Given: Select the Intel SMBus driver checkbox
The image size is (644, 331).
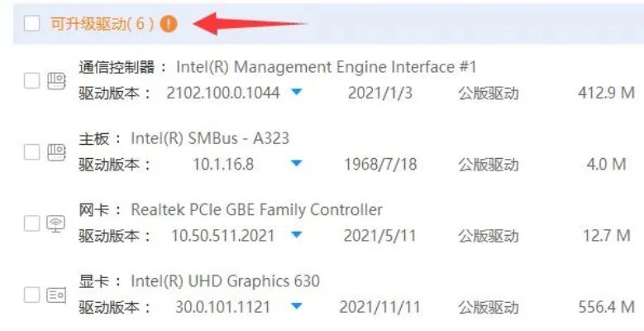Looking at the screenshot, I should coord(31,151).
